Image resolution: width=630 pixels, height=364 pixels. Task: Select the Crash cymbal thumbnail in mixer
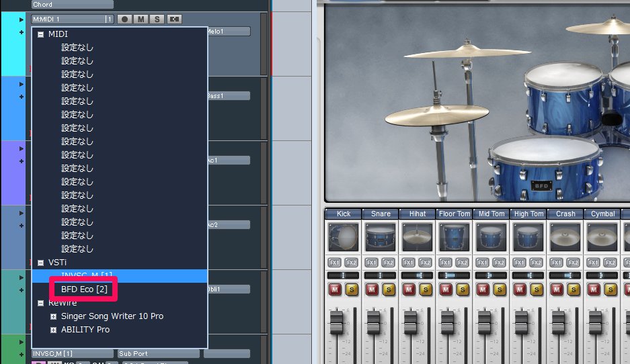pos(565,237)
